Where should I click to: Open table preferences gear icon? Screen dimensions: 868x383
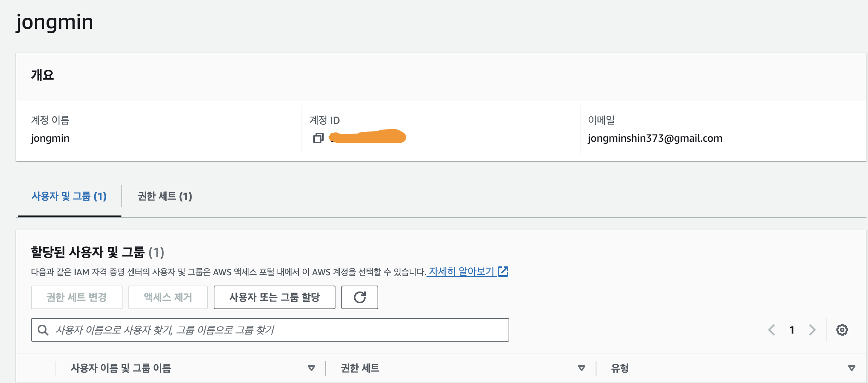click(x=842, y=330)
